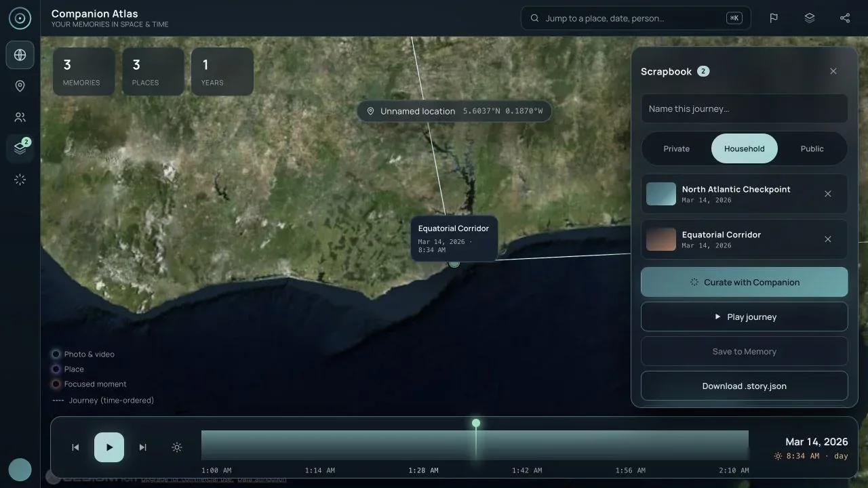
Task: Click the Play journey button
Action: click(745, 317)
